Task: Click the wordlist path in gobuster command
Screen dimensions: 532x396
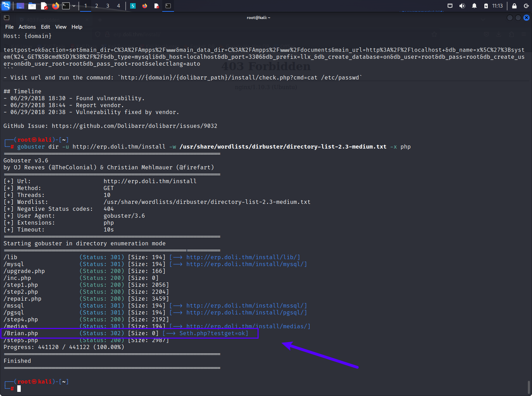Action: coord(283,147)
